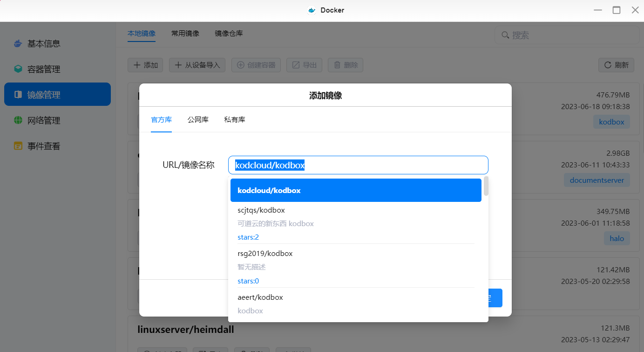Open 网络管理 in the sidebar
The width and height of the screenshot is (644, 352).
pyautogui.click(x=57, y=120)
